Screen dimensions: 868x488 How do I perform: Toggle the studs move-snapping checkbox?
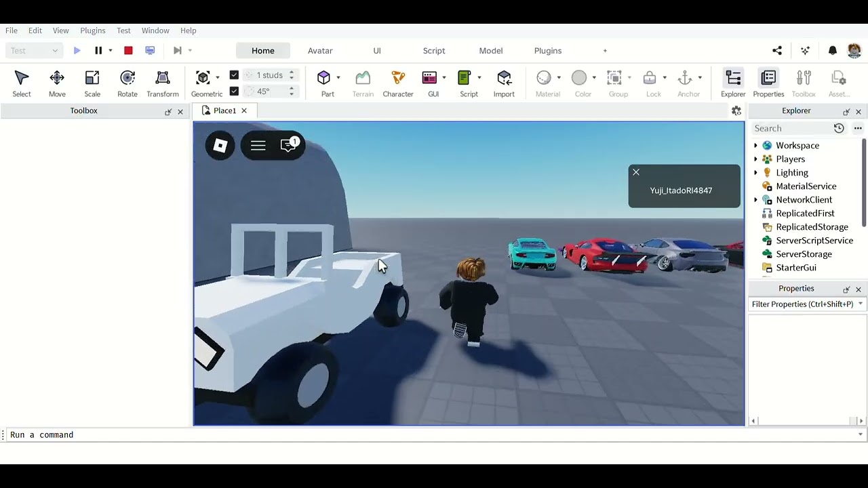click(x=234, y=75)
